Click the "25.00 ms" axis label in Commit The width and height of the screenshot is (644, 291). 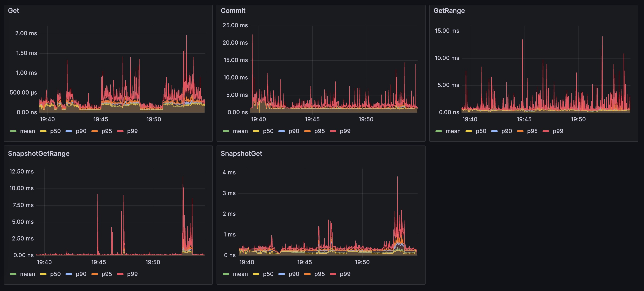tap(235, 25)
